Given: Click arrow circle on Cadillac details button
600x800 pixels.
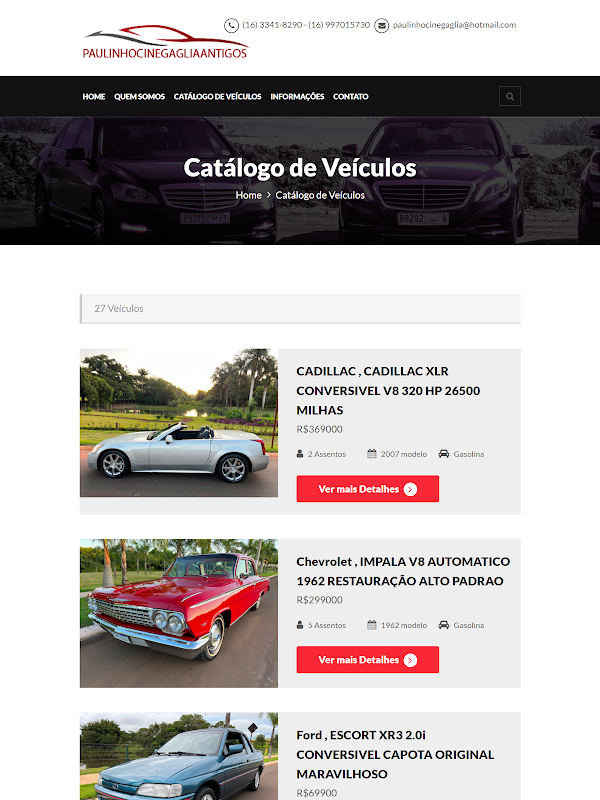Looking at the screenshot, I should (x=410, y=489).
